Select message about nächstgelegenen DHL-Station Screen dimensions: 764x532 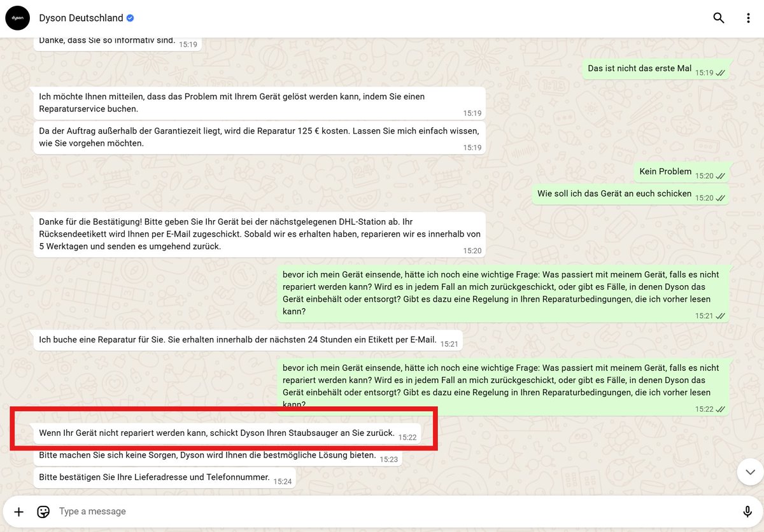[x=259, y=235]
